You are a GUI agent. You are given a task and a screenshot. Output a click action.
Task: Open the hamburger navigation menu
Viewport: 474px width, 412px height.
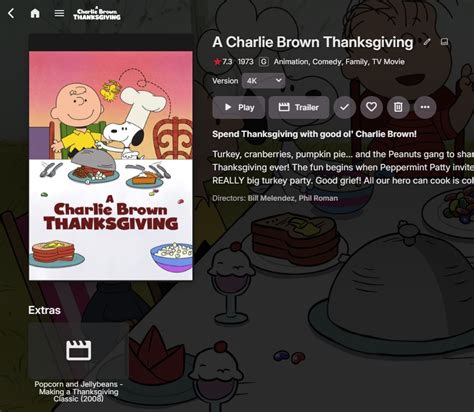(x=59, y=13)
